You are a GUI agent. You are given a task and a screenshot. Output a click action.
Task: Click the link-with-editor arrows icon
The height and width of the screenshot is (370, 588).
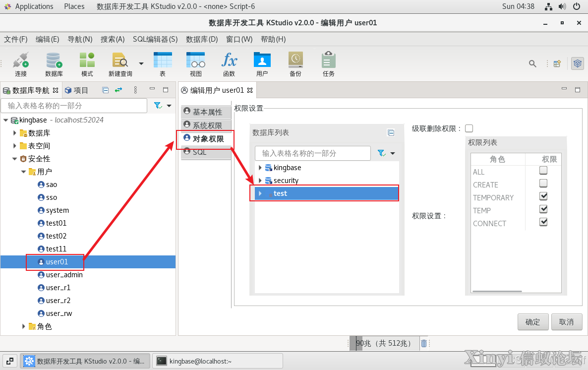click(118, 90)
